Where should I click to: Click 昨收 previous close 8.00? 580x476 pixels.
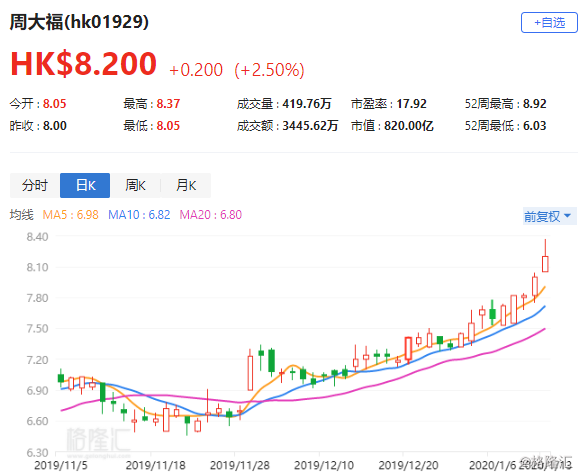(x=55, y=126)
